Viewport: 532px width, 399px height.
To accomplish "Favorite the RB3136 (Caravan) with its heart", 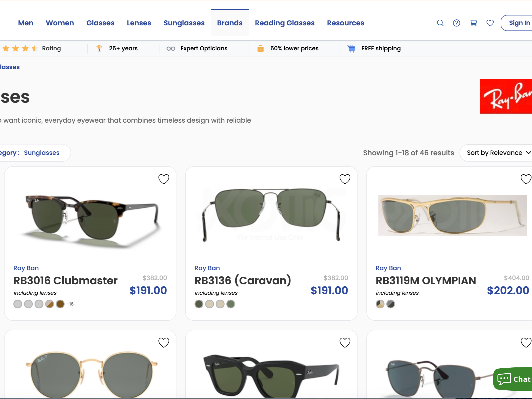I will tap(345, 179).
